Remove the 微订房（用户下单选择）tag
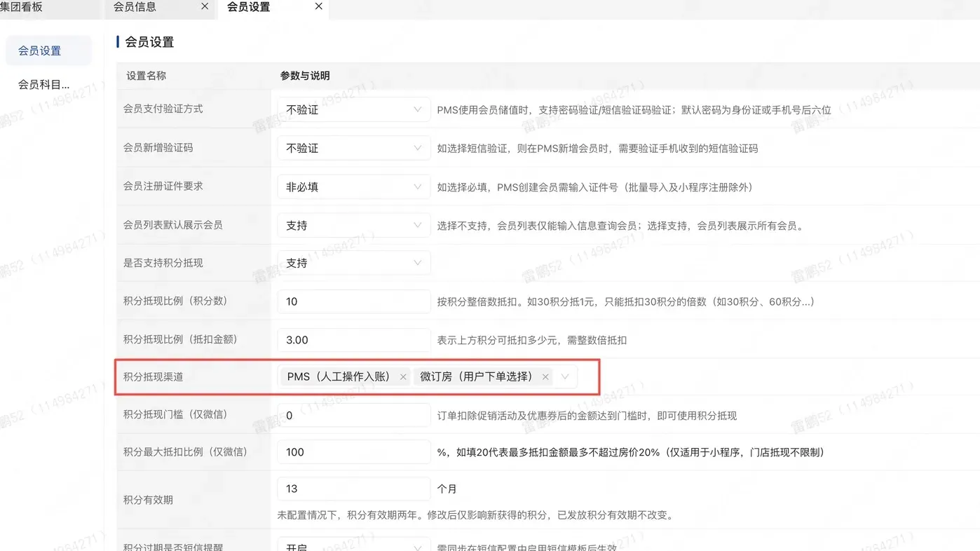Image resolution: width=980 pixels, height=551 pixels. (x=545, y=376)
